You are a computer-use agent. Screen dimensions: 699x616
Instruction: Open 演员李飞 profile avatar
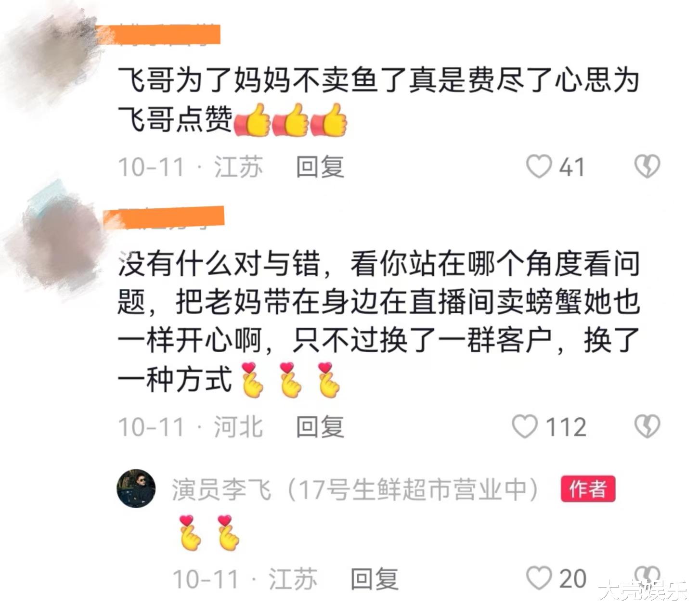[136, 488]
